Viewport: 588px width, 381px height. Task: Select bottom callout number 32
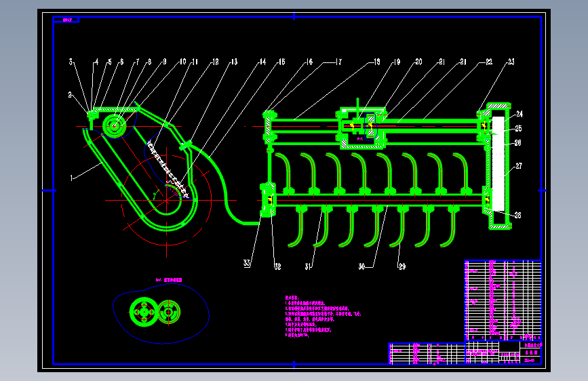[277, 266]
